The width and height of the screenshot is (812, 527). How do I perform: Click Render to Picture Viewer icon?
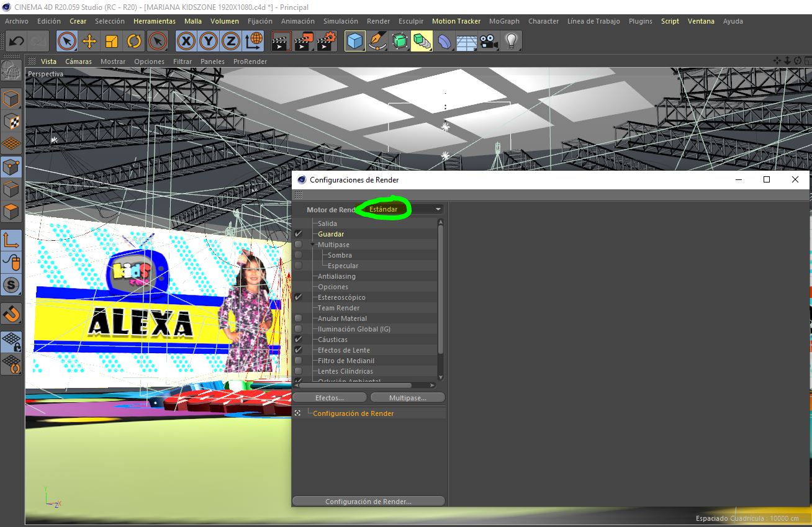(x=303, y=42)
